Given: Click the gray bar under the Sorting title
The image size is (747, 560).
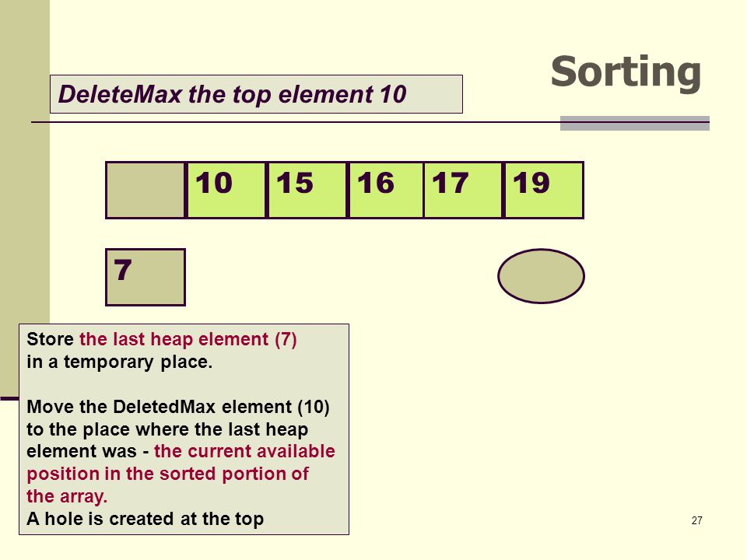Looking at the screenshot, I should pos(635,124).
